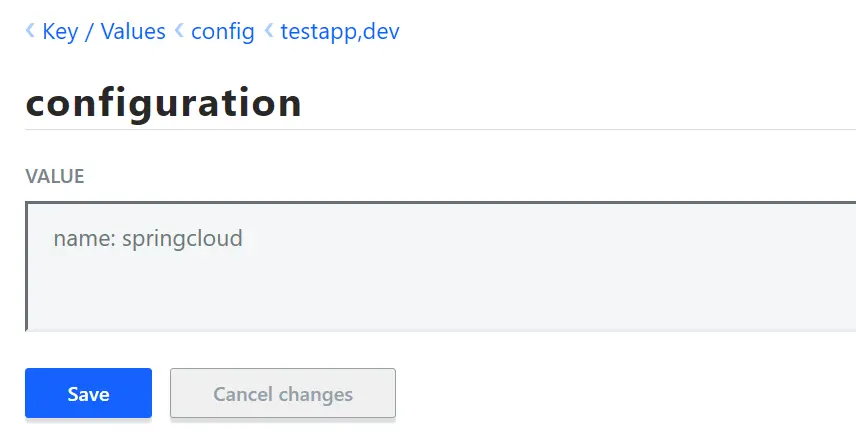Navigate to the config folder breadcrumb

223,32
